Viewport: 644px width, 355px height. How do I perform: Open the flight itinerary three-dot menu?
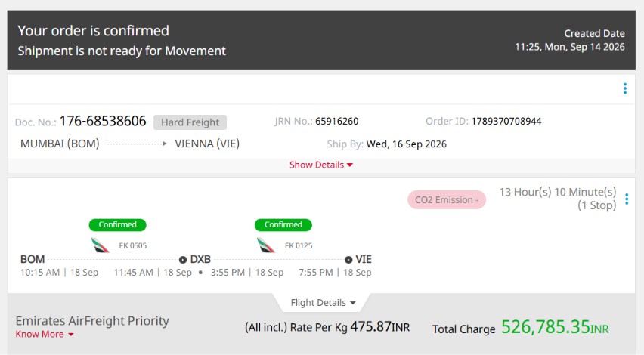627,199
